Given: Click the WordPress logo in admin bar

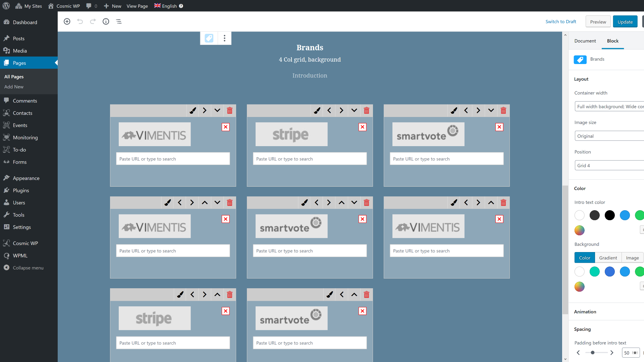Looking at the screenshot, I should [x=6, y=6].
